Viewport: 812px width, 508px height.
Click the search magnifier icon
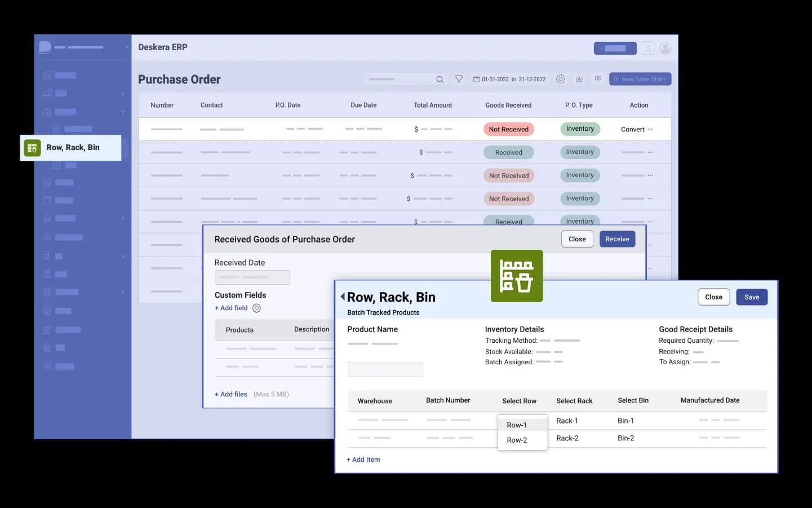[x=440, y=79]
